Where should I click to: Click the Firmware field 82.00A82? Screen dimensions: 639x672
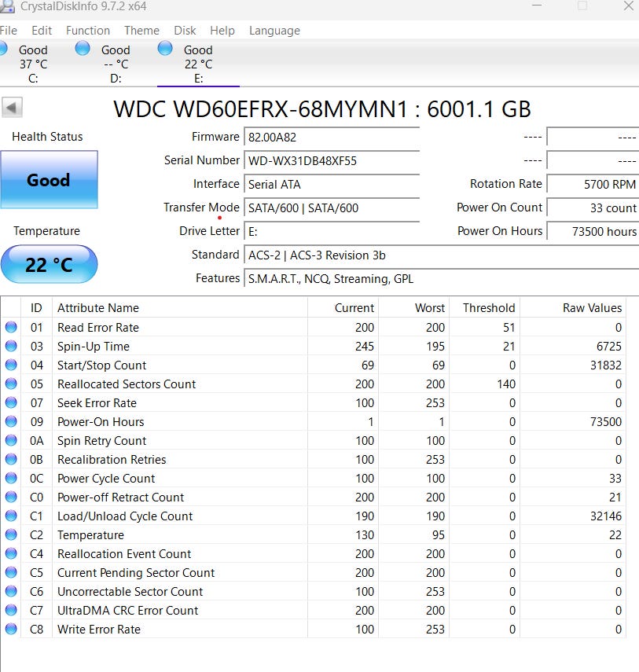[332, 138]
